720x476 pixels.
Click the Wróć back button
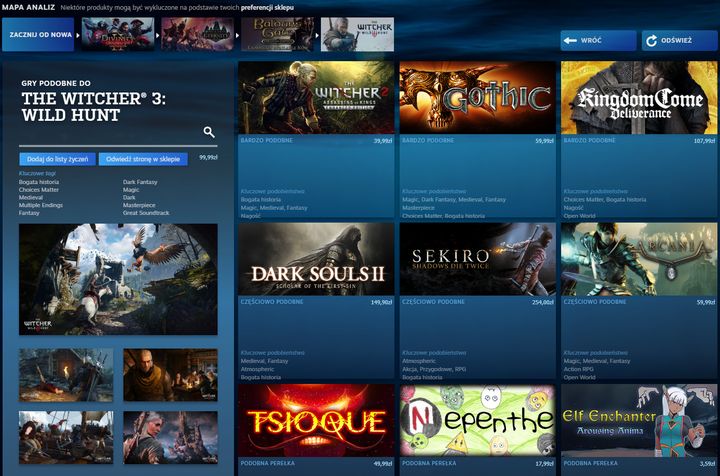pos(597,41)
